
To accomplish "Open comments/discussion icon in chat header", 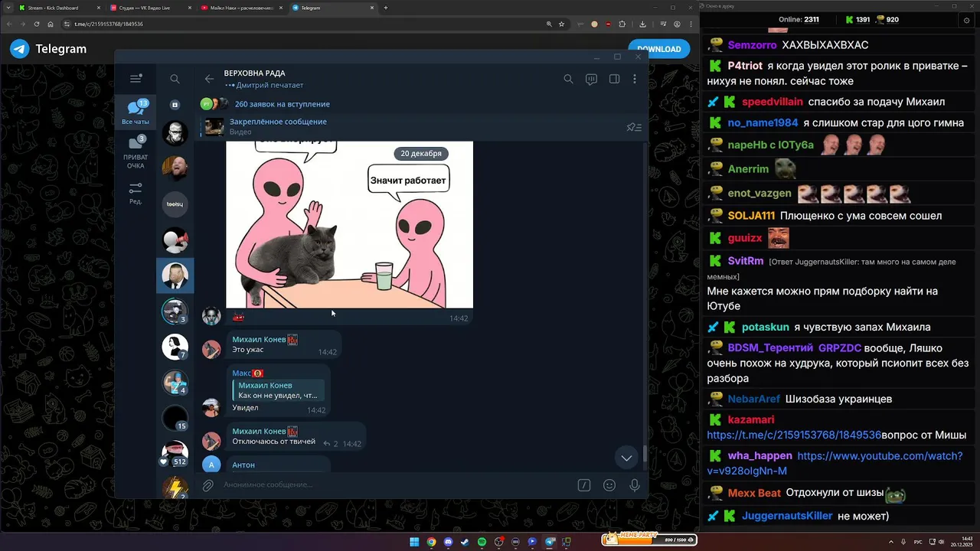I will click(591, 79).
